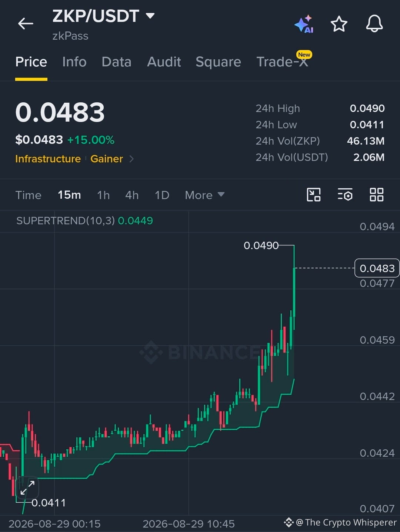Go back using the left arrow

pyautogui.click(x=26, y=24)
